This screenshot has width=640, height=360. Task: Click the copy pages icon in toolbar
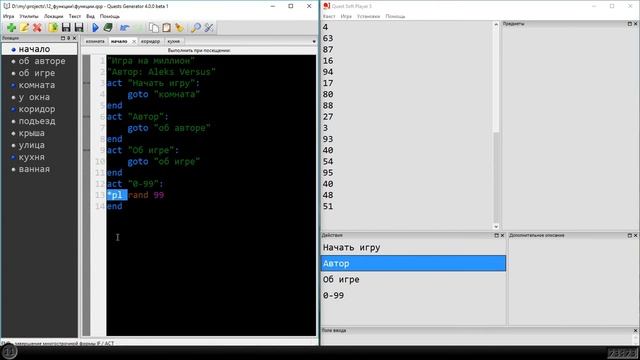tap(153, 27)
